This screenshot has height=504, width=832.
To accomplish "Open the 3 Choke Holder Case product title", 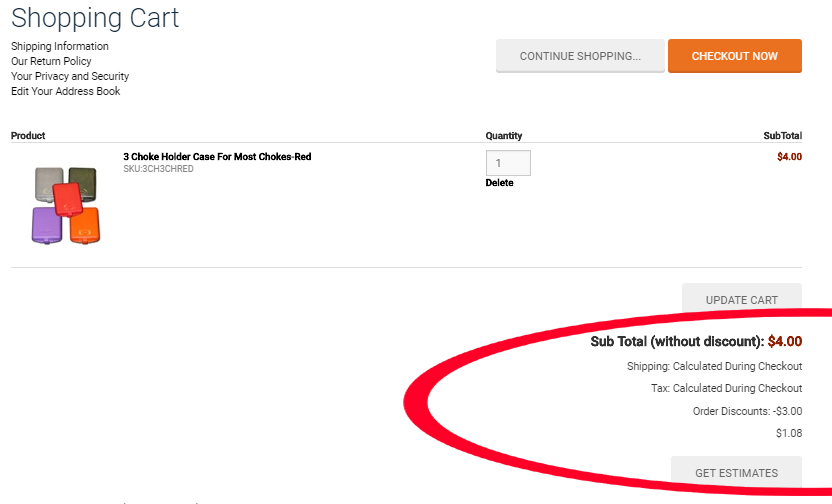I will (217, 157).
